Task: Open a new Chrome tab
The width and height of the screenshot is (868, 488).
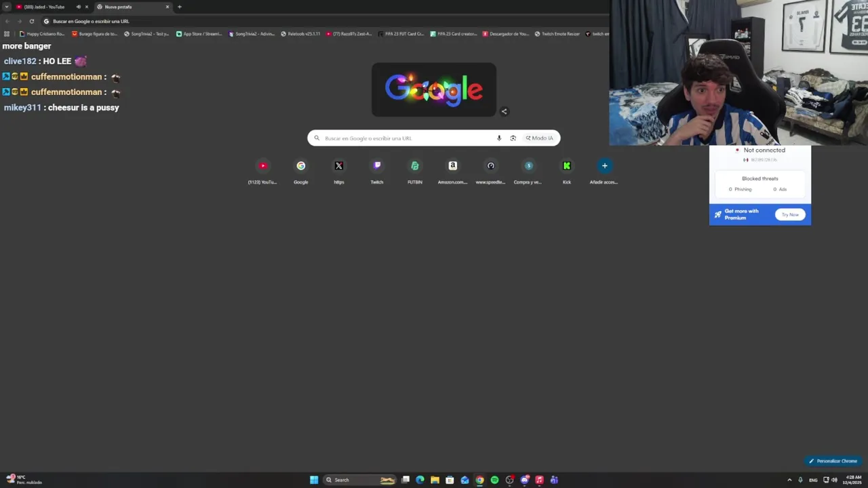Action: (x=179, y=7)
